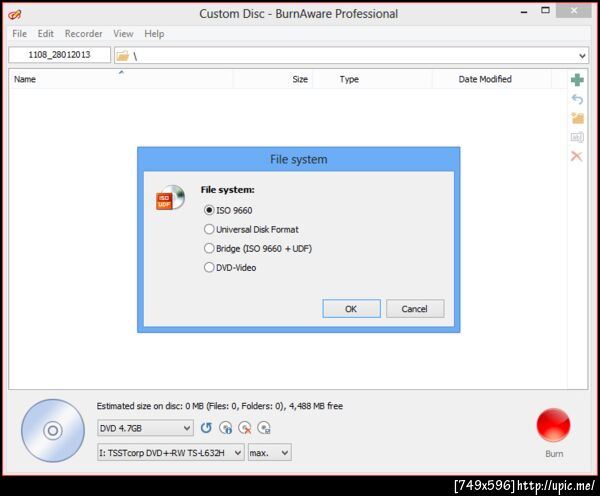Cancel the File system dialog
Screen dimensions: 600x496
click(x=415, y=308)
